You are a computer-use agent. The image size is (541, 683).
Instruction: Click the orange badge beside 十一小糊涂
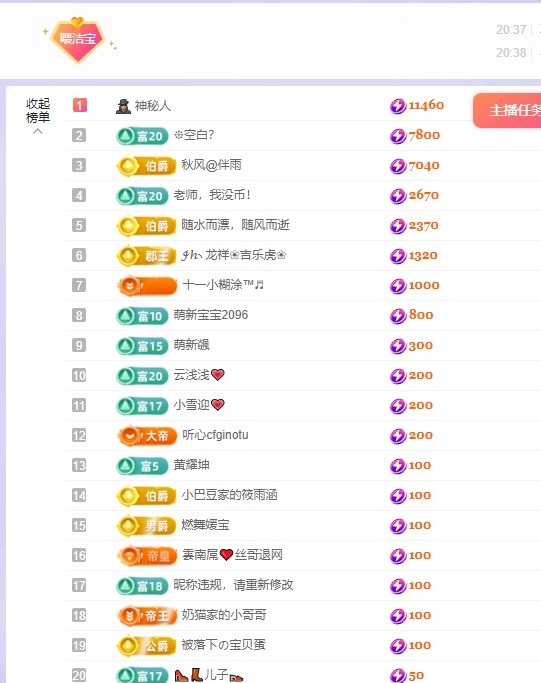(x=147, y=286)
